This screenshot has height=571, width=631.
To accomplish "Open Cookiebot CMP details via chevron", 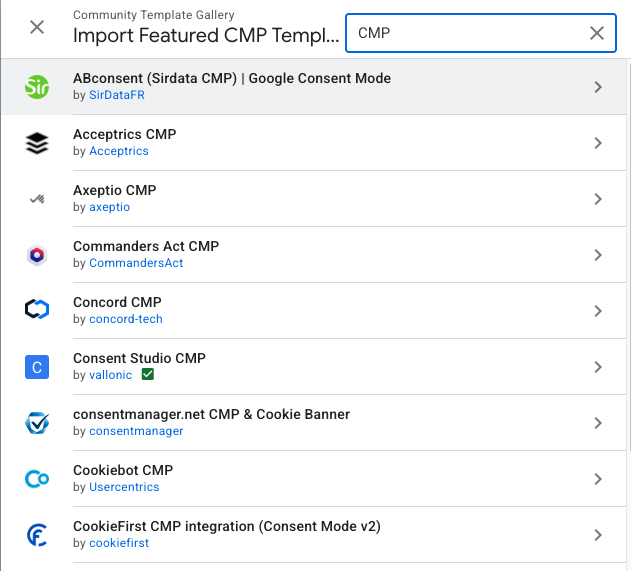I will [598, 479].
